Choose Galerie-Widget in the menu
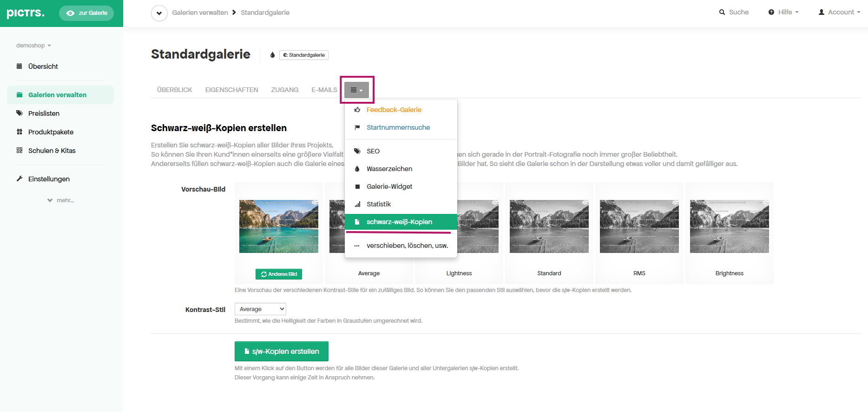 (x=401, y=186)
